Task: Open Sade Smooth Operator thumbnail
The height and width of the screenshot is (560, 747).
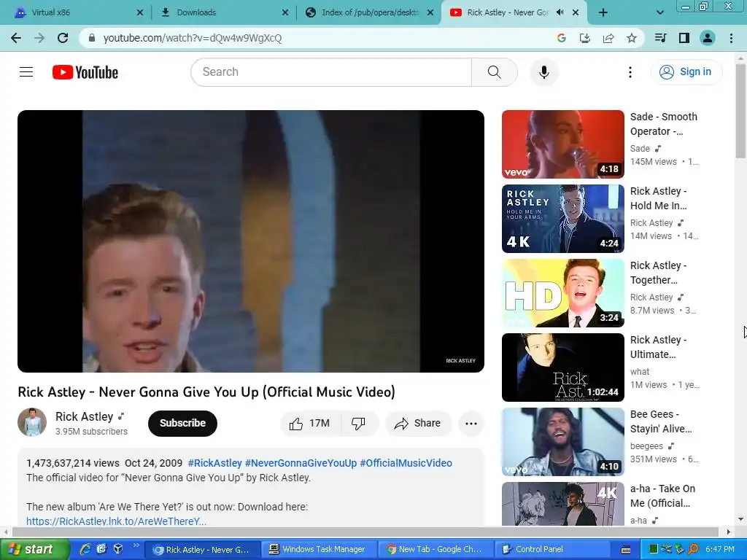Action: pos(562,144)
